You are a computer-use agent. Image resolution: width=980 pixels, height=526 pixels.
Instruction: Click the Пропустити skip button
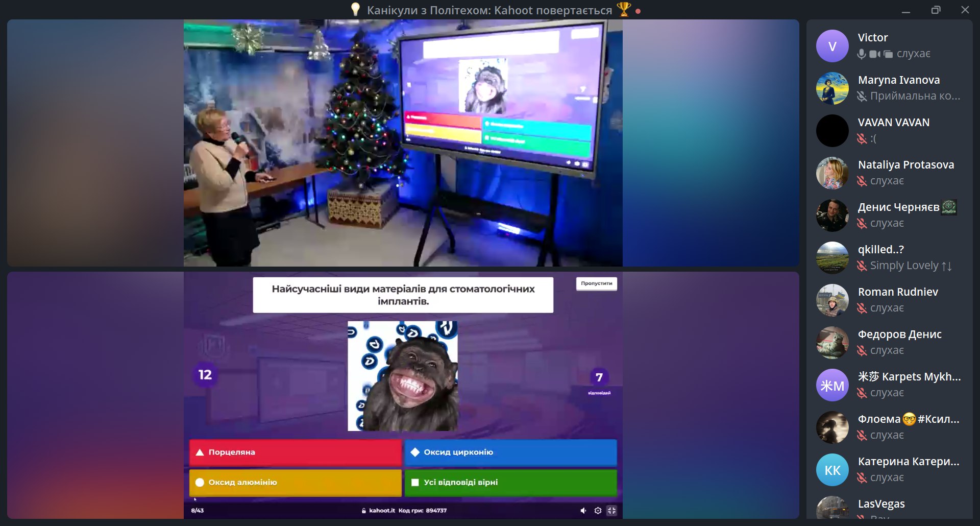[596, 283]
